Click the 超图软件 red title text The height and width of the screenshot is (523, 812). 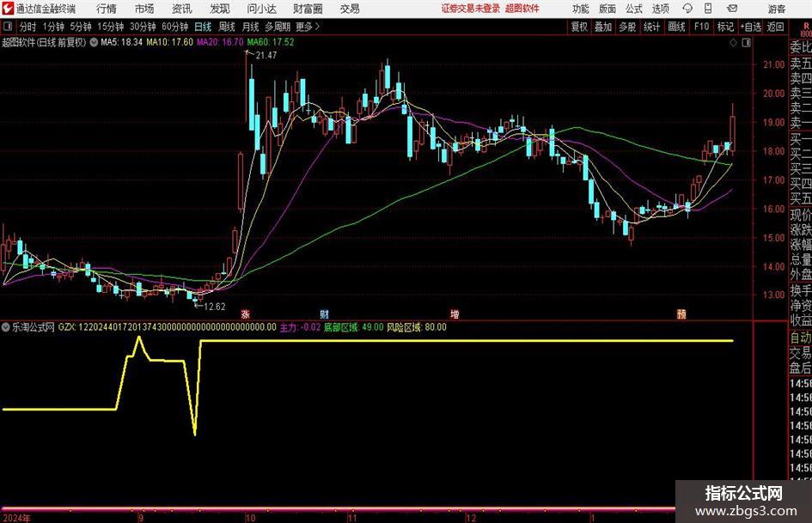click(522, 9)
